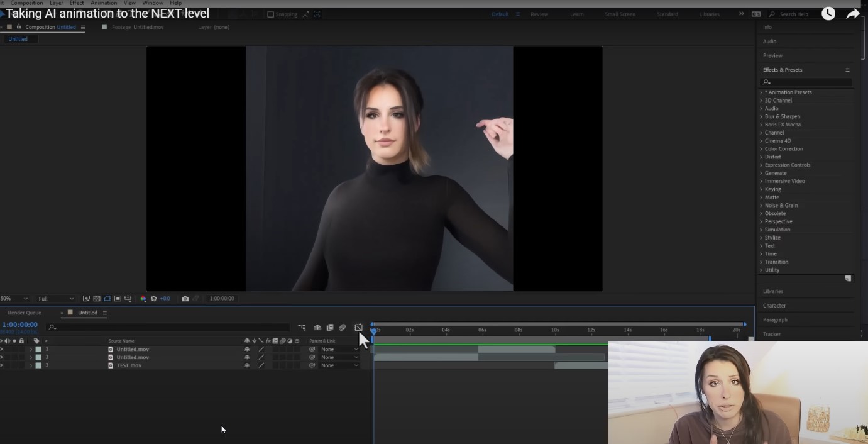
Task: Toggle visibility of the TEST.mov layer
Action: 2,365
